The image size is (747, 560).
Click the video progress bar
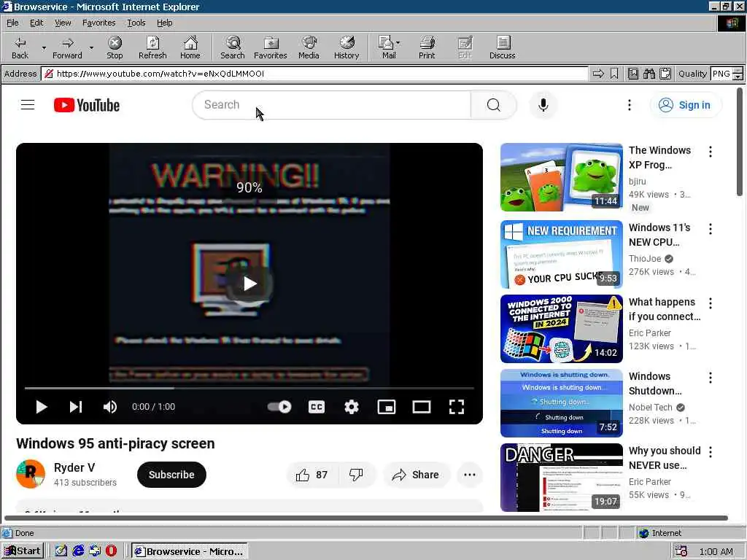pyautogui.click(x=249, y=388)
